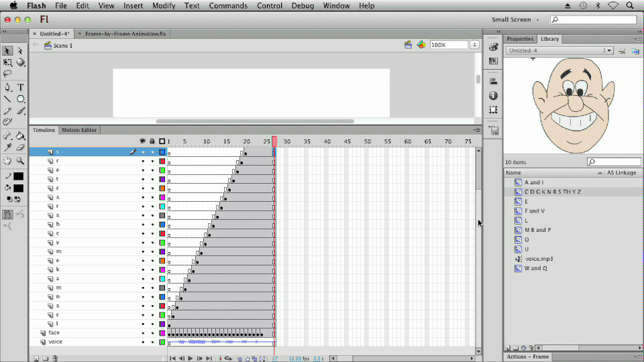Image resolution: width=644 pixels, height=362 pixels.
Task: Open the Library panel options menu
Action: click(x=637, y=39)
